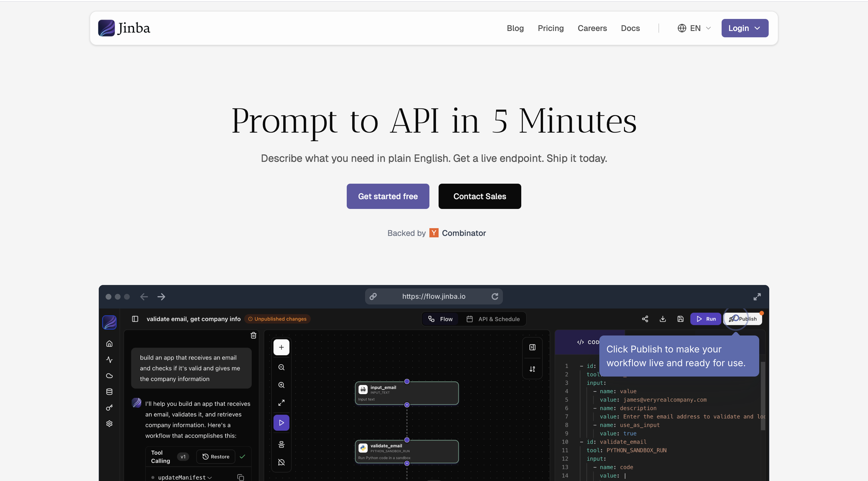
Task: Toggle the chat panel with sidebar icon
Action: click(x=135, y=319)
